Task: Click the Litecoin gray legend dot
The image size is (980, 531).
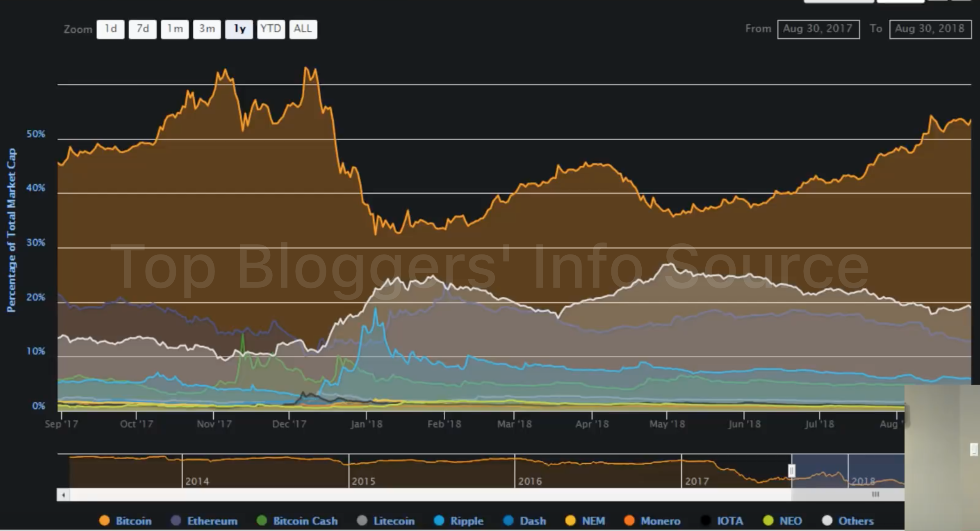Action: coord(362,521)
